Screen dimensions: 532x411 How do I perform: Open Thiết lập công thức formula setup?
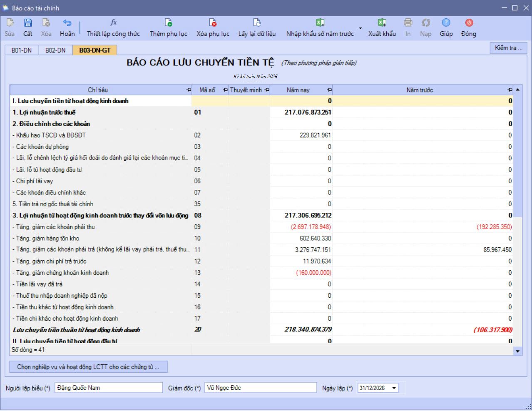click(113, 23)
